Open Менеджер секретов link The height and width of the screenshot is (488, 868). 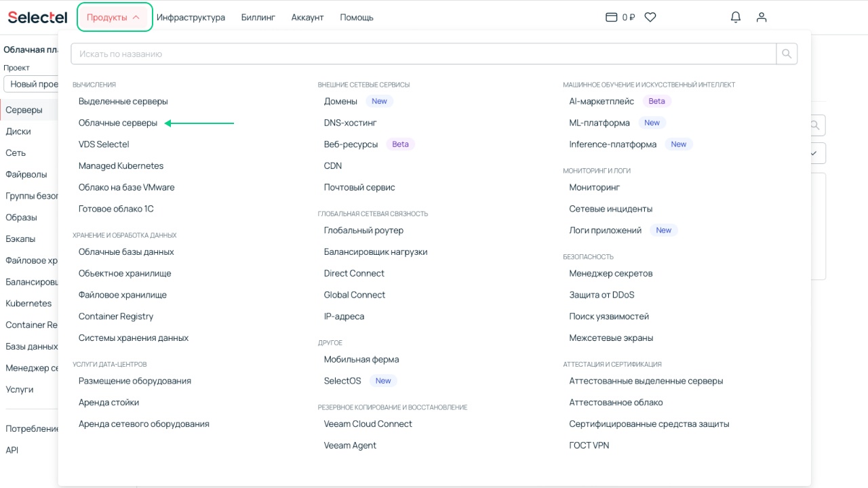[611, 273]
